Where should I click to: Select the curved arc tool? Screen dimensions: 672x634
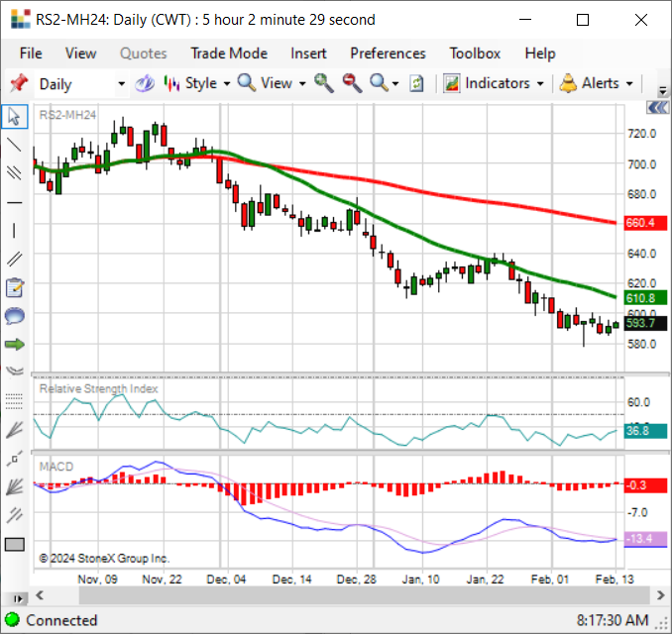pos(15,370)
